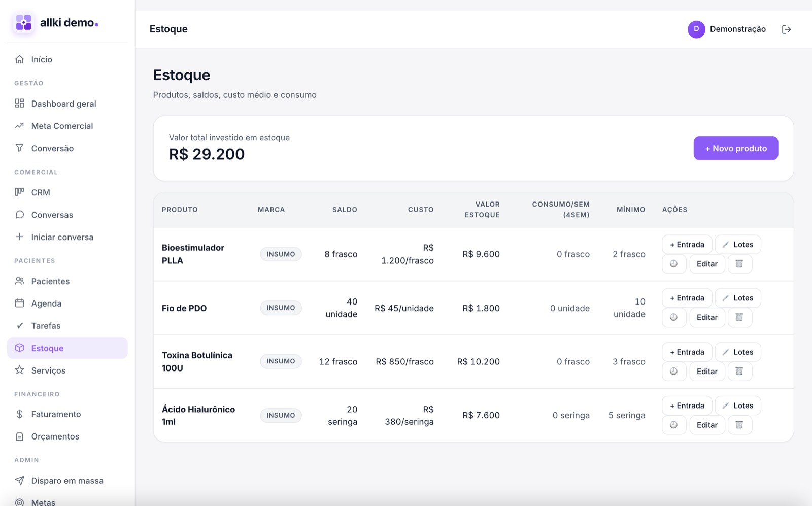The image size is (812, 506).
Task: View Lotes for Ácido Hialurônico 1ml
Action: 738,406
